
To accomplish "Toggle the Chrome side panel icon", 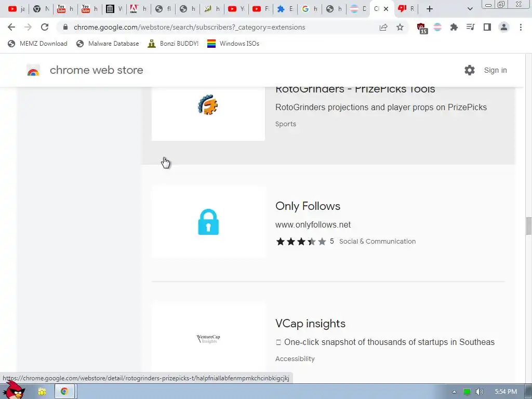I will coord(487,27).
